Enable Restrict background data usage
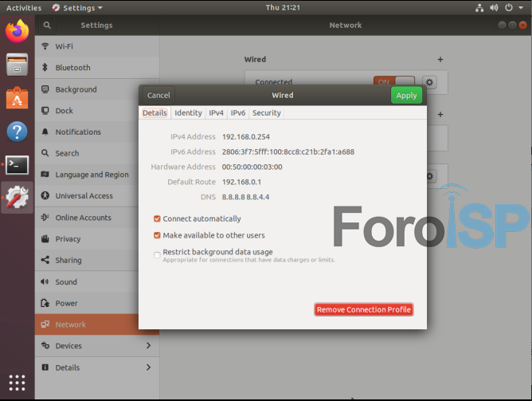Image resolution: width=532 pixels, height=401 pixels. click(157, 254)
